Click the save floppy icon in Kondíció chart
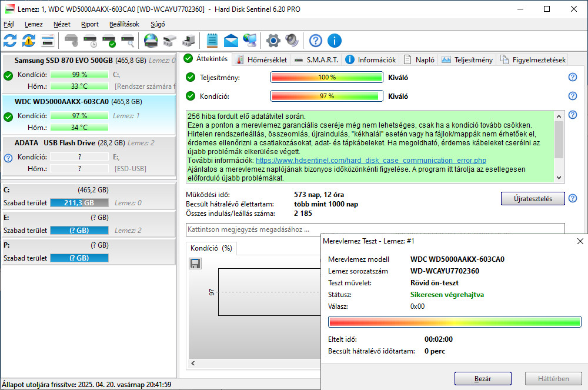588x390 pixels. tap(195, 264)
